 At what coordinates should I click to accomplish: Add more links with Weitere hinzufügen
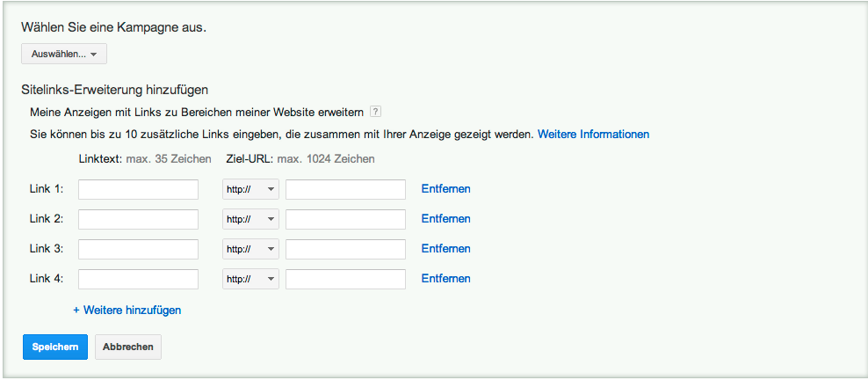click(x=127, y=311)
